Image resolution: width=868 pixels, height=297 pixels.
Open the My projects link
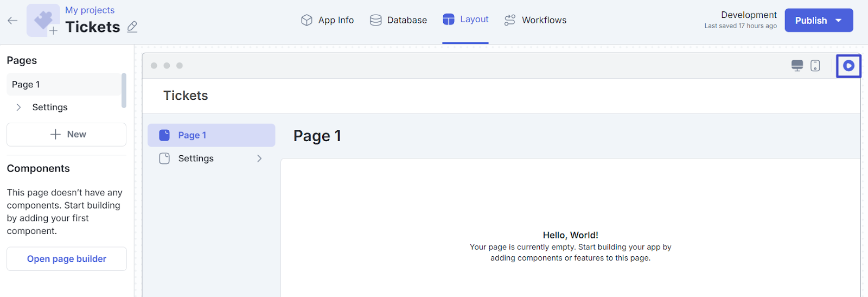(90, 10)
